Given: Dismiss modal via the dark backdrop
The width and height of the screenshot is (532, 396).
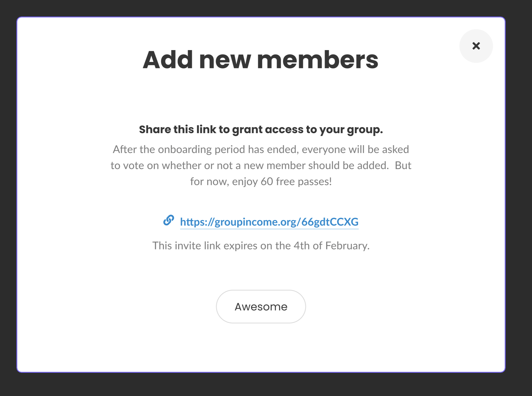Looking at the screenshot, I should [x=266, y=384].
